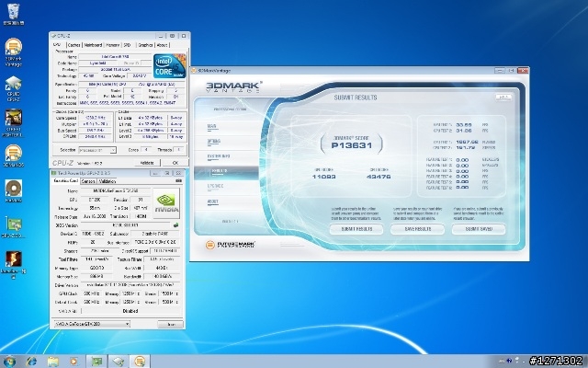
Task: Click the NVIDIA SLI Disabled field in GPU-Z
Action: (x=130, y=311)
